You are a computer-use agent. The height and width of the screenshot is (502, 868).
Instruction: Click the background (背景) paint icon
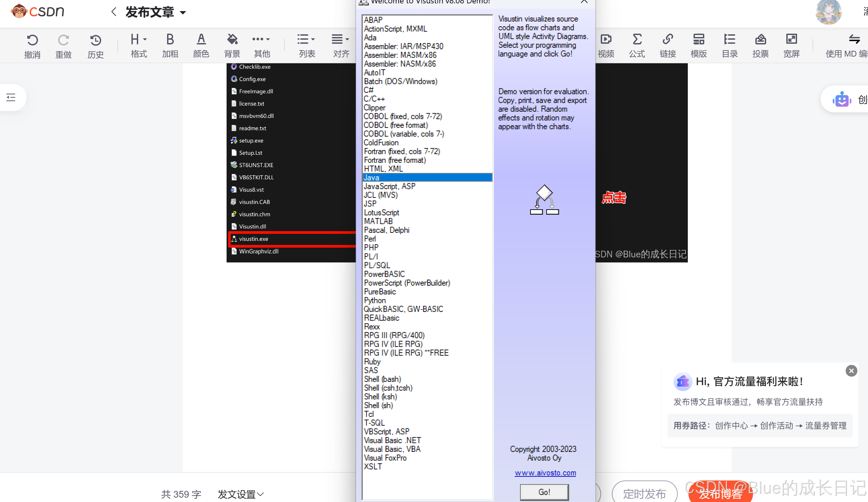(232, 39)
